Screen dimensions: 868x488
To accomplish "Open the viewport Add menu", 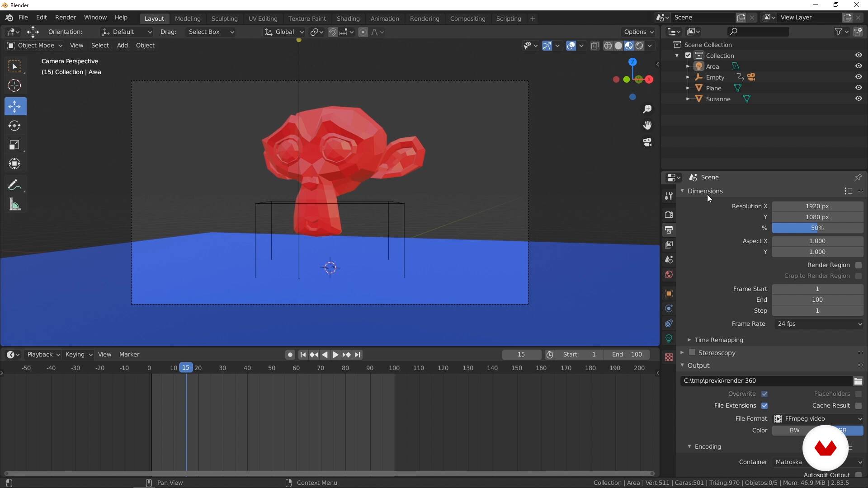I will [x=122, y=45].
